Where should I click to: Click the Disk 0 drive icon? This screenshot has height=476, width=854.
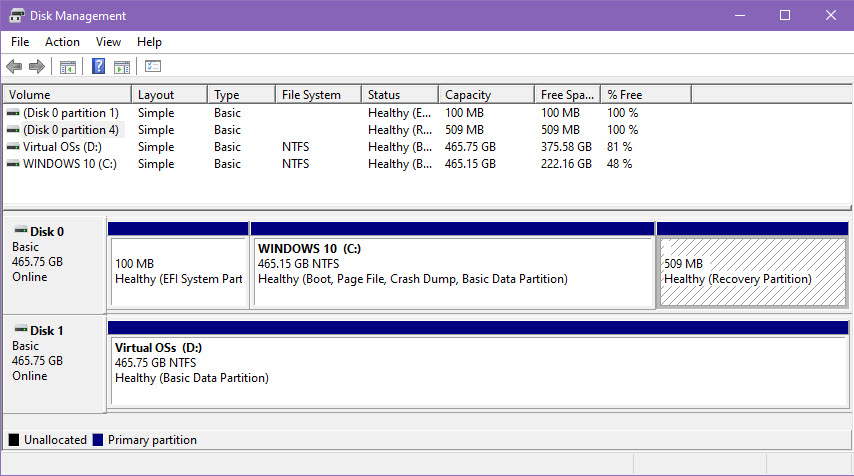20,231
